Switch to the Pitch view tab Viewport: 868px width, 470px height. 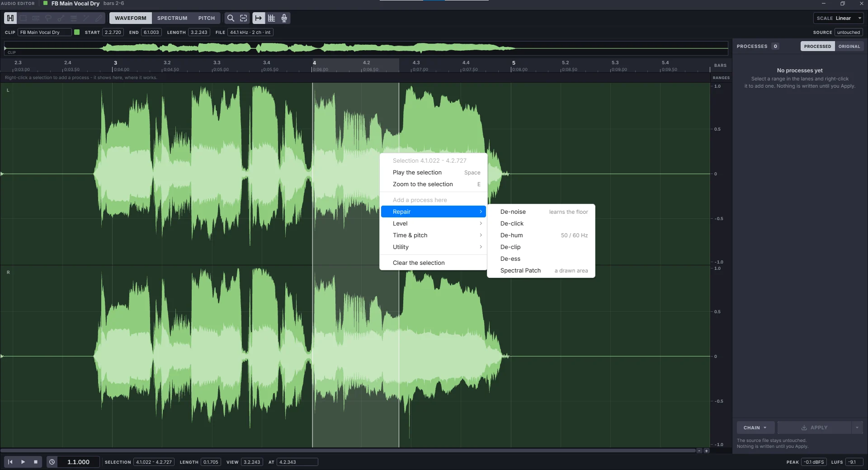[207, 18]
